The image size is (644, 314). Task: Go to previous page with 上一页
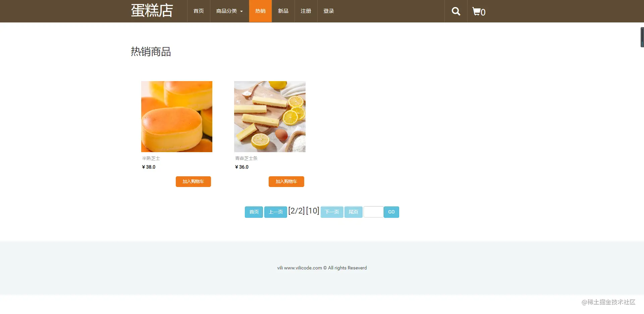pos(276,212)
